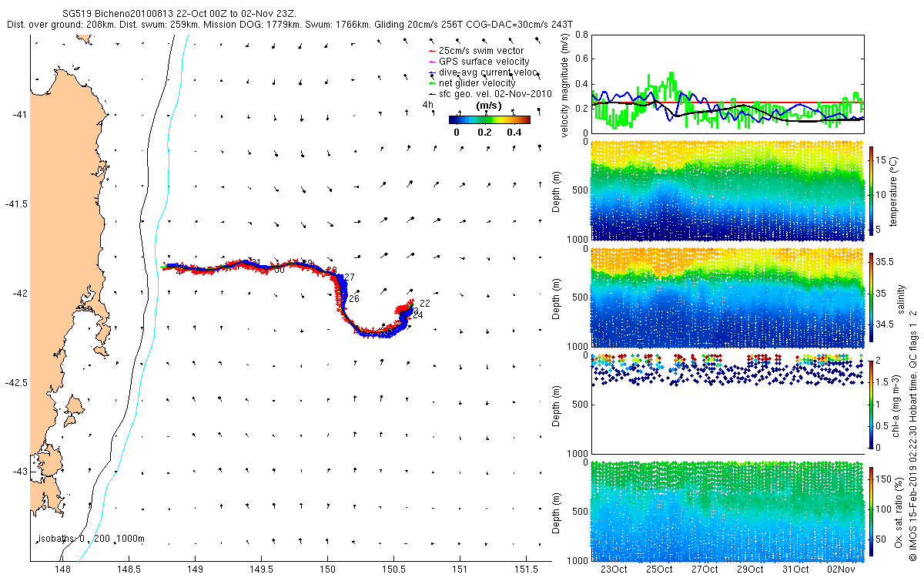Click the salinity depth section plot

[x=728, y=297]
